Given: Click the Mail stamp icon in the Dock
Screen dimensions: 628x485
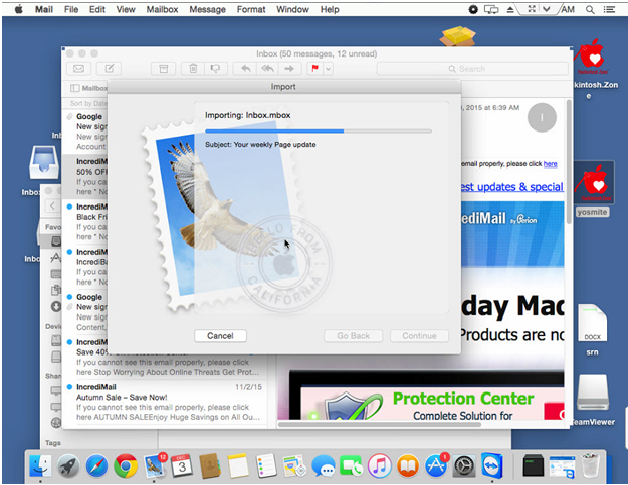Looking at the screenshot, I should coord(155,465).
